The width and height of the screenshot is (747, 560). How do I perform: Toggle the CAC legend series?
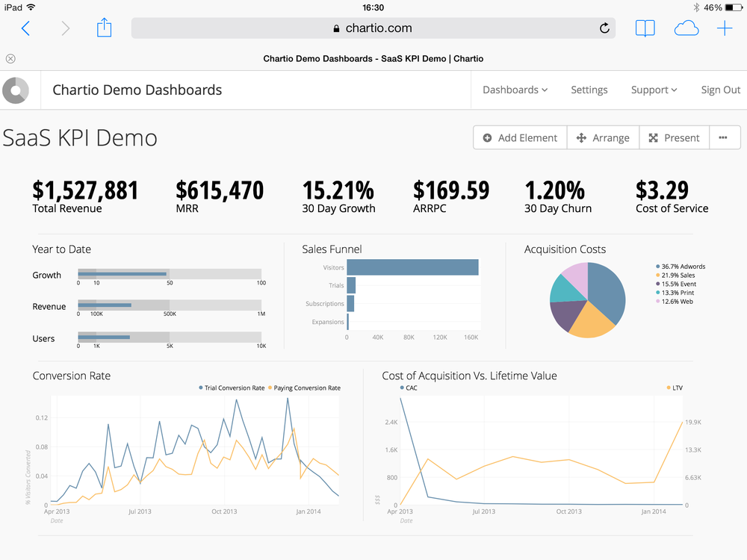[x=409, y=388]
